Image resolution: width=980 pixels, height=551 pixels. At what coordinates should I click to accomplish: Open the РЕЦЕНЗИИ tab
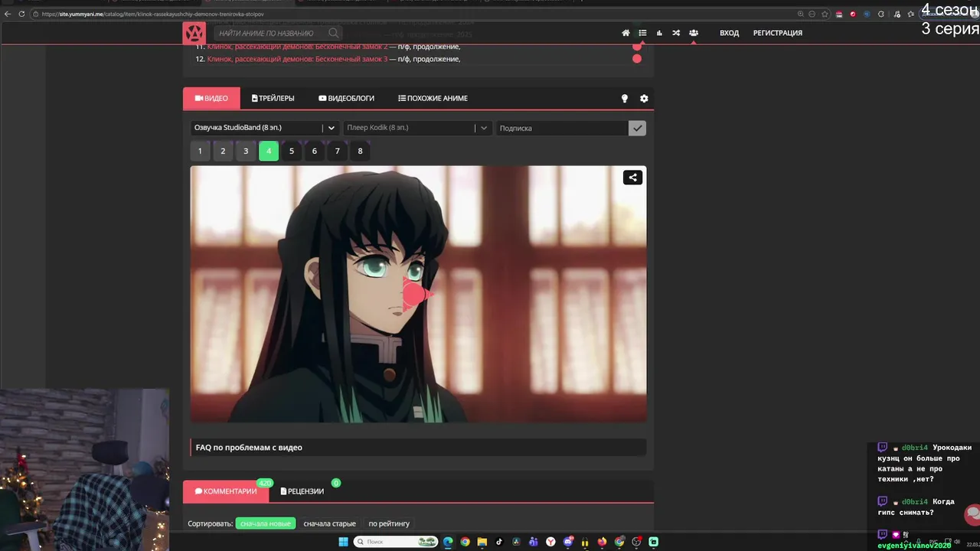click(302, 491)
